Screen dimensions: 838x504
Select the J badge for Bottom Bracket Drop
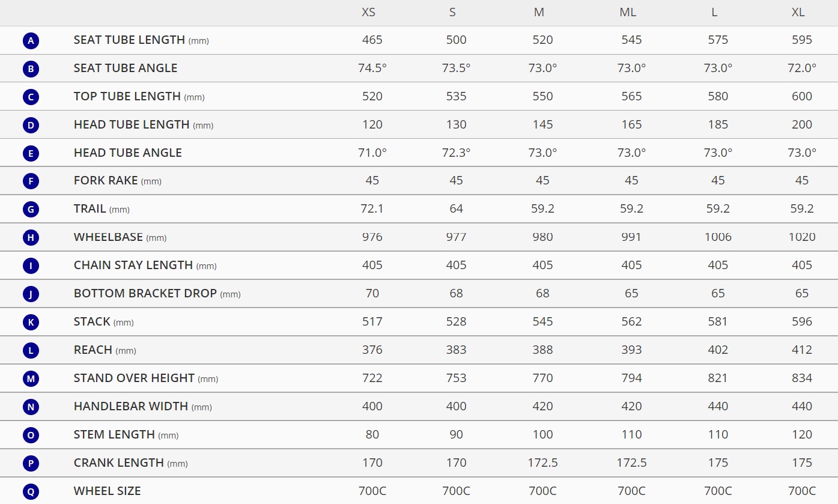(x=31, y=294)
